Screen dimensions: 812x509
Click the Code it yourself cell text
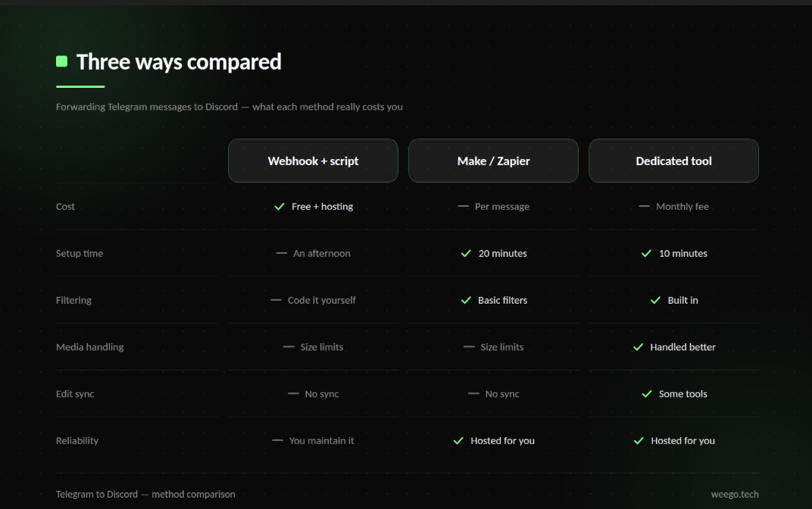pos(322,301)
